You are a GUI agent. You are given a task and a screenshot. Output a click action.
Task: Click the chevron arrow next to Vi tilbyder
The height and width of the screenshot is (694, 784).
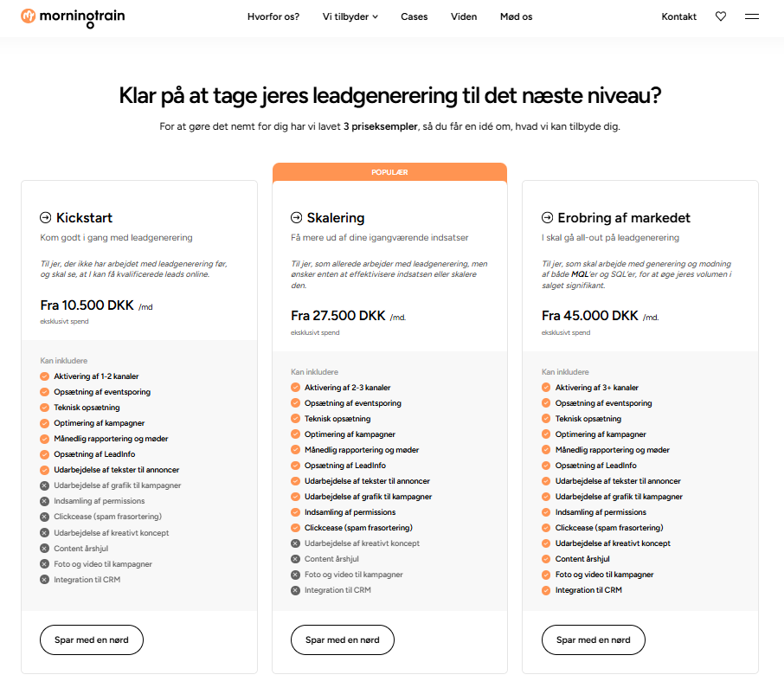(376, 16)
